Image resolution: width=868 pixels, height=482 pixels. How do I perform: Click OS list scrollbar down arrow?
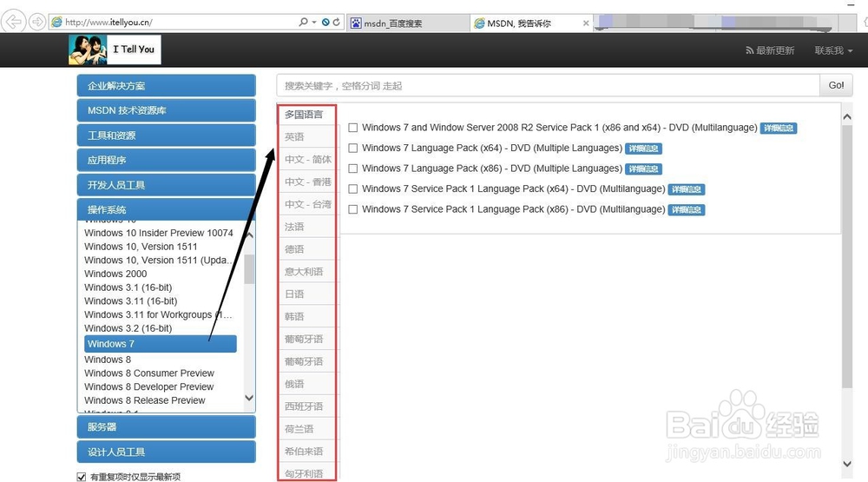[x=249, y=398]
